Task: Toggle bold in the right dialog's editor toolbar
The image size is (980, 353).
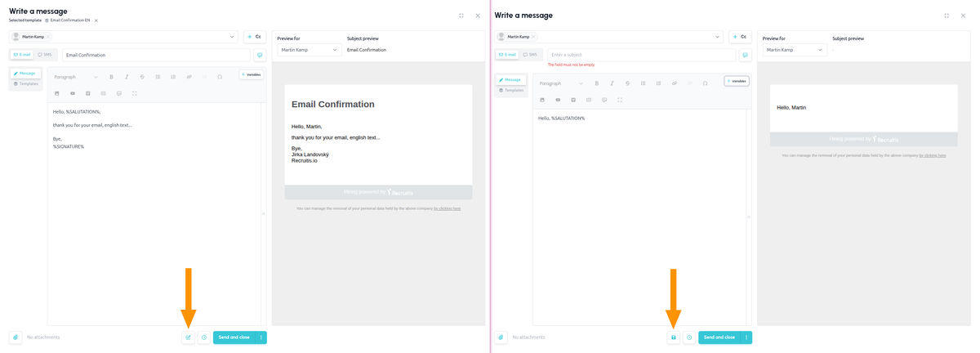Action: pyautogui.click(x=596, y=83)
